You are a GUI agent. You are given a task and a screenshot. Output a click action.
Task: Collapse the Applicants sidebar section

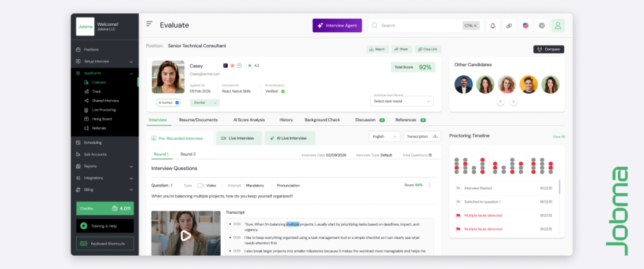(131, 74)
